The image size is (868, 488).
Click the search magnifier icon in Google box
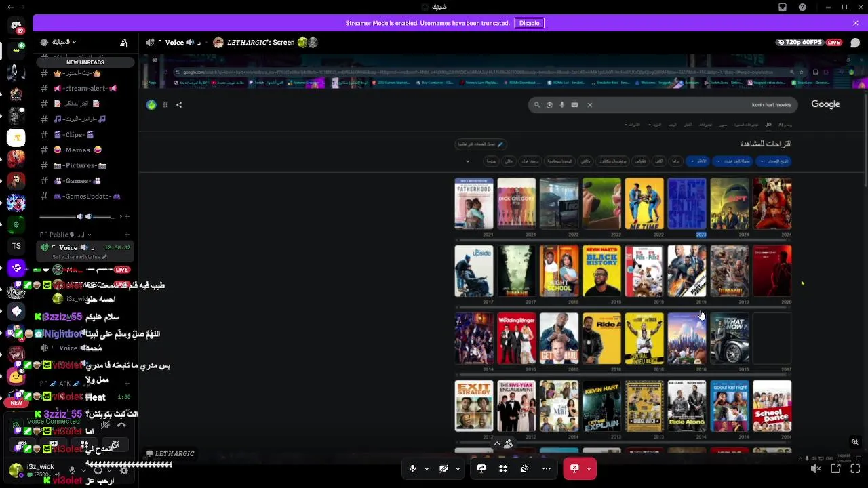(x=537, y=105)
